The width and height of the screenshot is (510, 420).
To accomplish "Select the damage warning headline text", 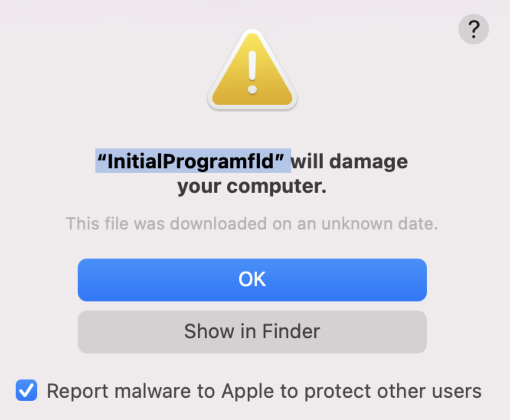I will [x=252, y=172].
